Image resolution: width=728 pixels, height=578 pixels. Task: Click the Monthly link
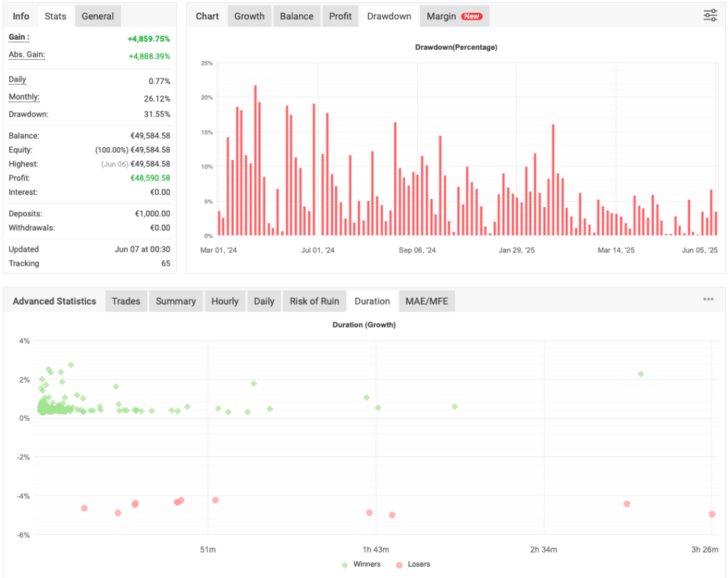point(24,97)
